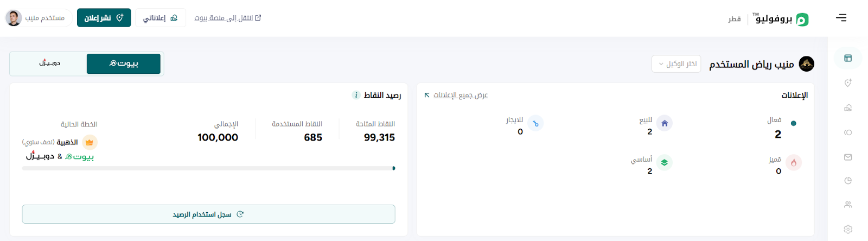This screenshot has height=241, width=868.
Task: Open the envelope messages icon in the sidebar
Action: pyautogui.click(x=848, y=157)
